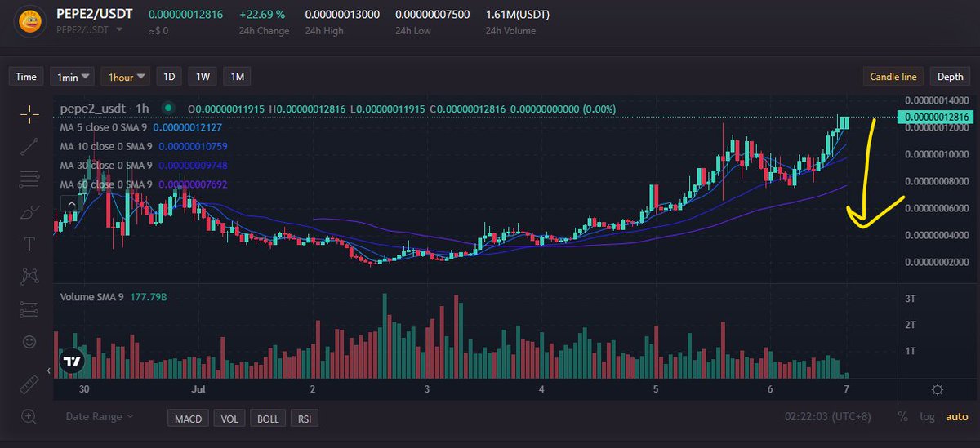Enable the VOL indicator
This screenshot has width=980, height=448.
(229, 418)
